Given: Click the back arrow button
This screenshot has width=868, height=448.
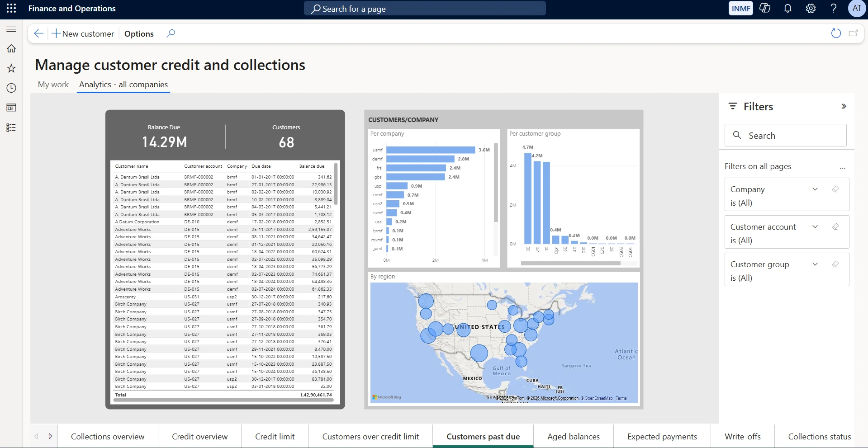Looking at the screenshot, I should click(x=39, y=33).
